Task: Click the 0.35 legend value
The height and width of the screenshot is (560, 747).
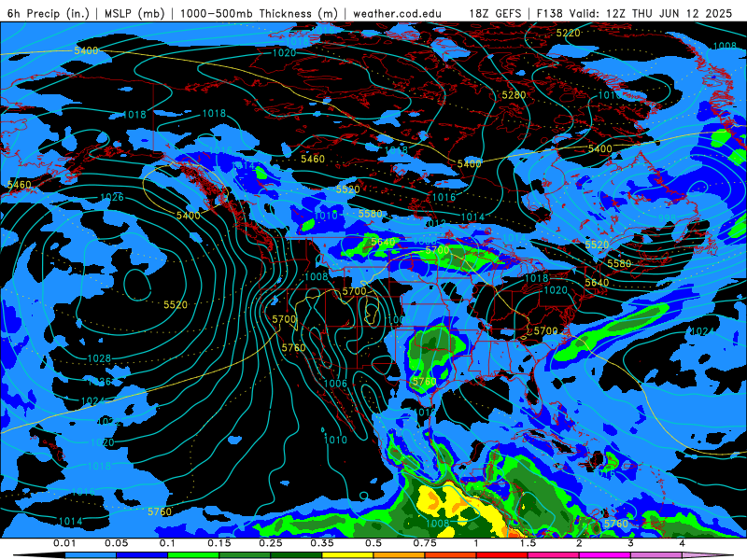Action: tap(322, 543)
